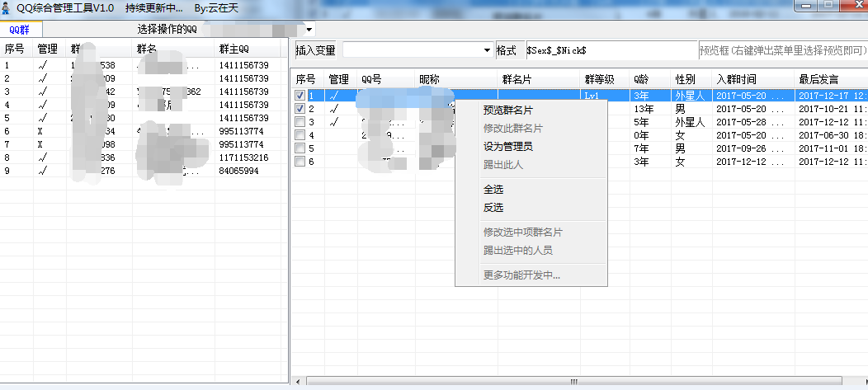Click the 2017-05-28 join date cell
The image size is (868, 390).
(753, 122)
